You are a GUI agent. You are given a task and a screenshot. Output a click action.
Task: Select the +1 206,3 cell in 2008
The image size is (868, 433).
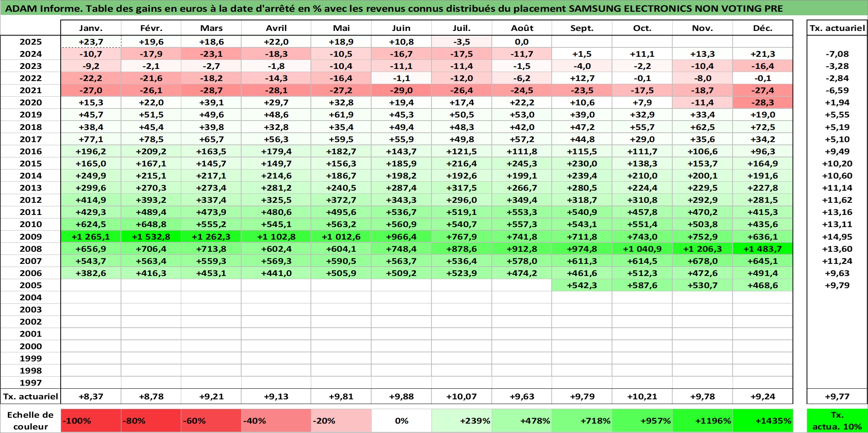click(702, 249)
